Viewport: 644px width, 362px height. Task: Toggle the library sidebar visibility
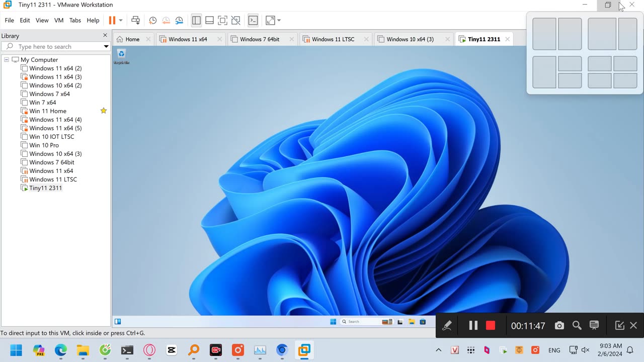pyautogui.click(x=196, y=21)
